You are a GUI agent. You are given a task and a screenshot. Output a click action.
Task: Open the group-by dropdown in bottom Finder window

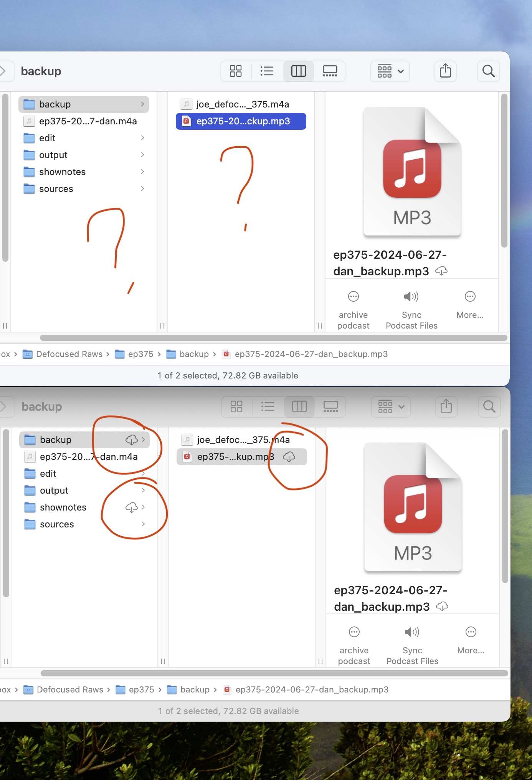tap(391, 407)
